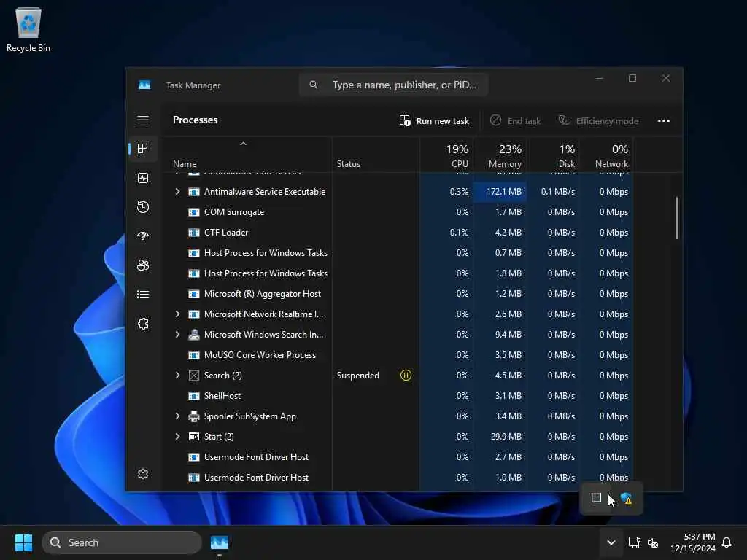Viewport: 747px width, 560px height.
Task: Sort by the Disk column header
Action: click(553, 156)
